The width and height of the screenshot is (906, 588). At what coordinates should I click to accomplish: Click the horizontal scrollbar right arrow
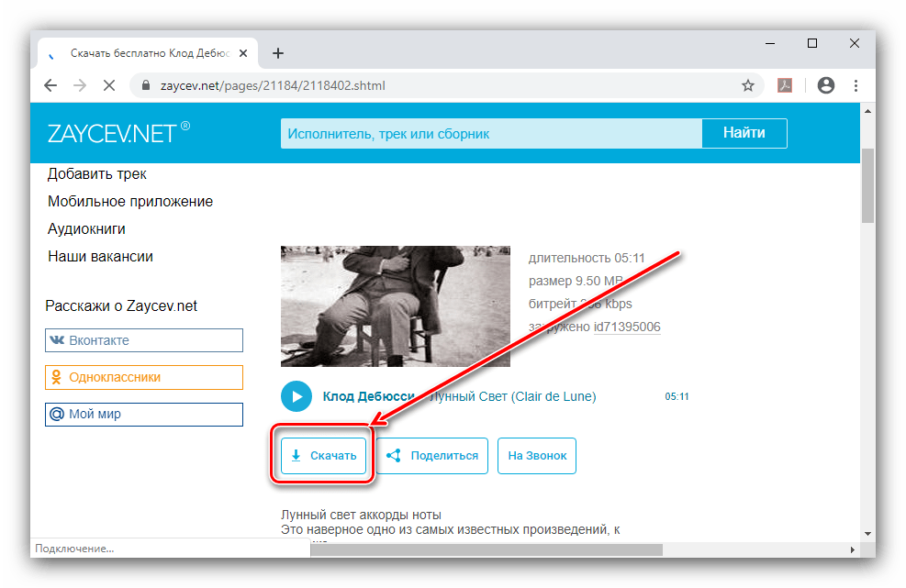[852, 549]
